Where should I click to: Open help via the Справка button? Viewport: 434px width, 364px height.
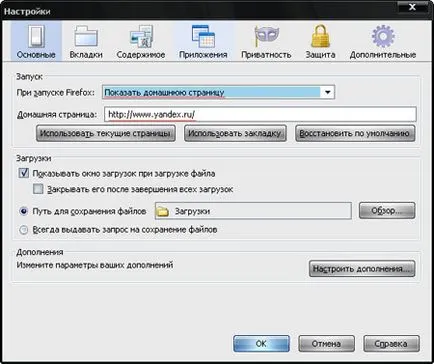[x=391, y=344]
